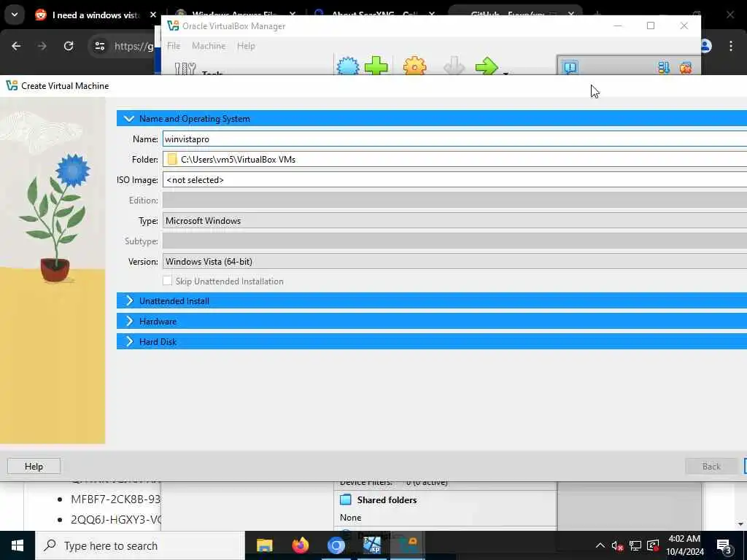This screenshot has height=560, width=747.
Task: Open the Windows Start menu
Action: (x=18, y=545)
